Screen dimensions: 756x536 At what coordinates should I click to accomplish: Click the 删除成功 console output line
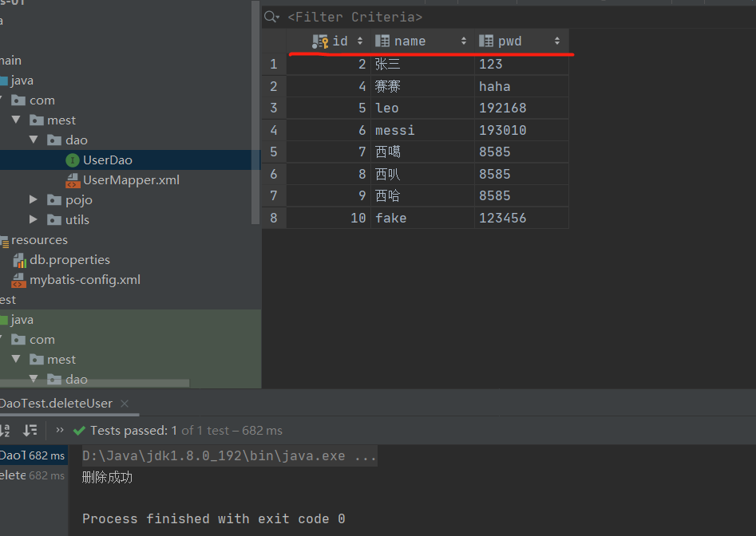(107, 477)
